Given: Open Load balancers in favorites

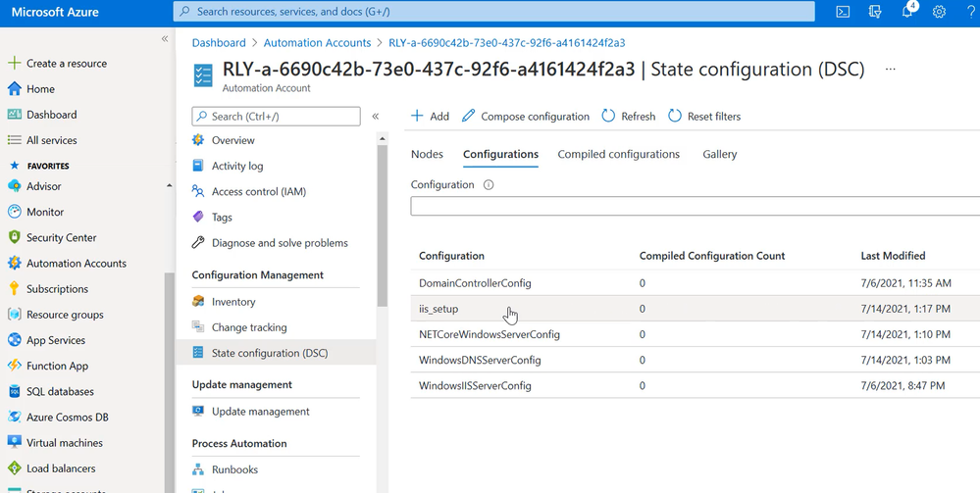Looking at the screenshot, I should click(x=61, y=468).
